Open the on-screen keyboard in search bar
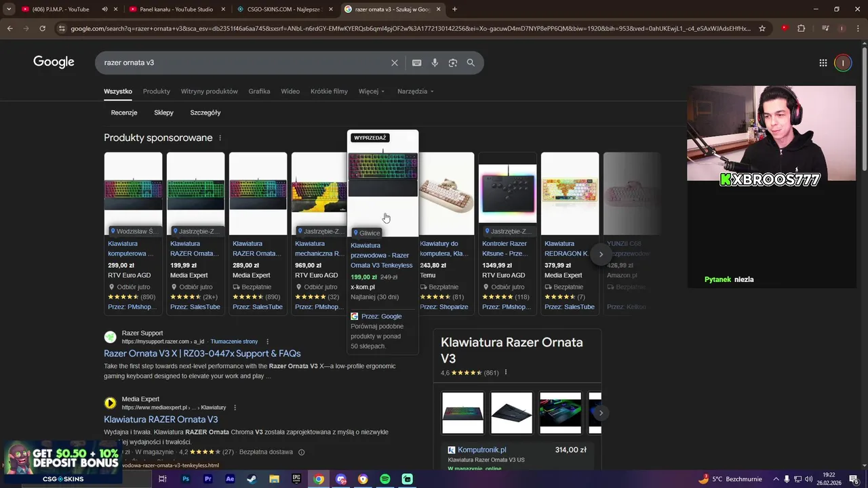868x488 pixels. tap(417, 62)
